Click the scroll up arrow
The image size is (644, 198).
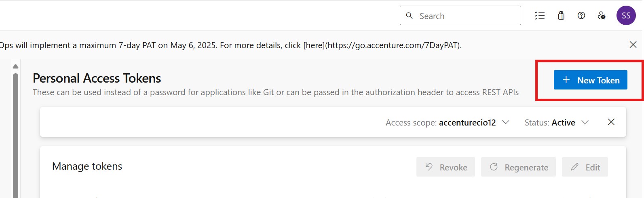point(15,66)
